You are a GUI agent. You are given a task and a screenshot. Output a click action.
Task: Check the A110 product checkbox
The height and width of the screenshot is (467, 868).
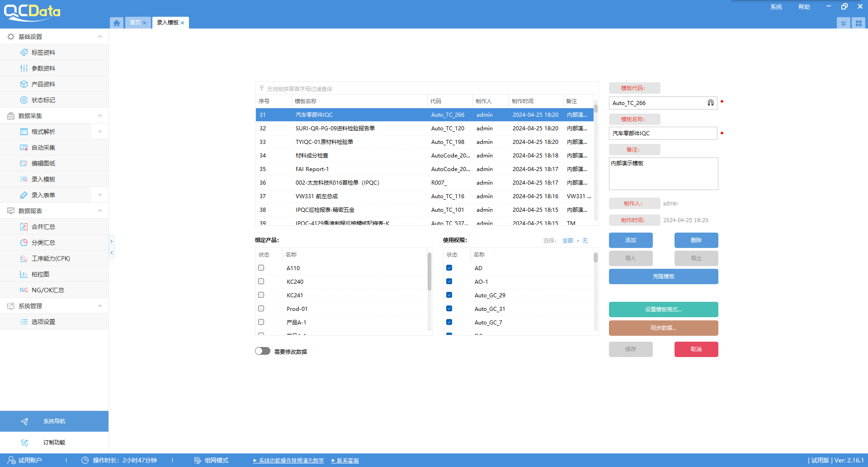point(261,268)
